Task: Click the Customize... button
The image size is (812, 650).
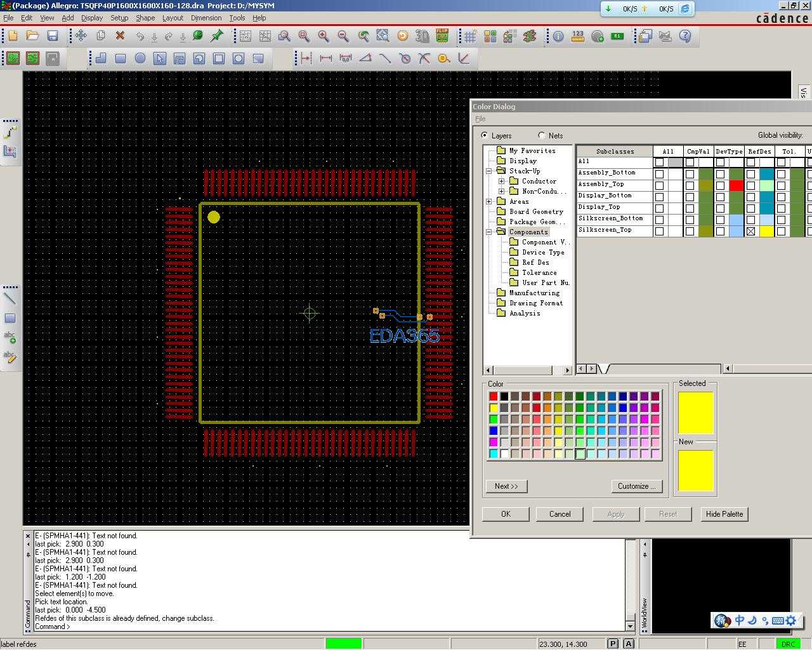Action: click(637, 486)
